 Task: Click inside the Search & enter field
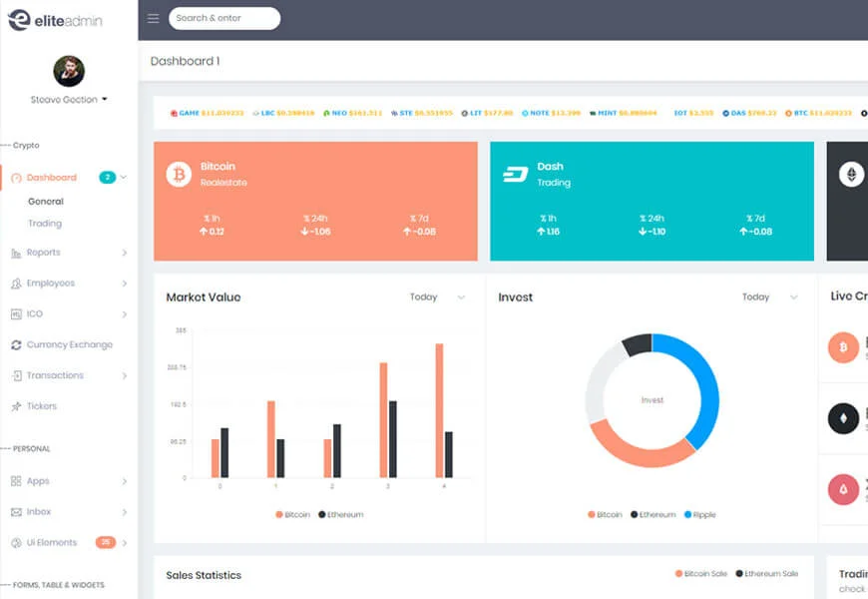[224, 18]
